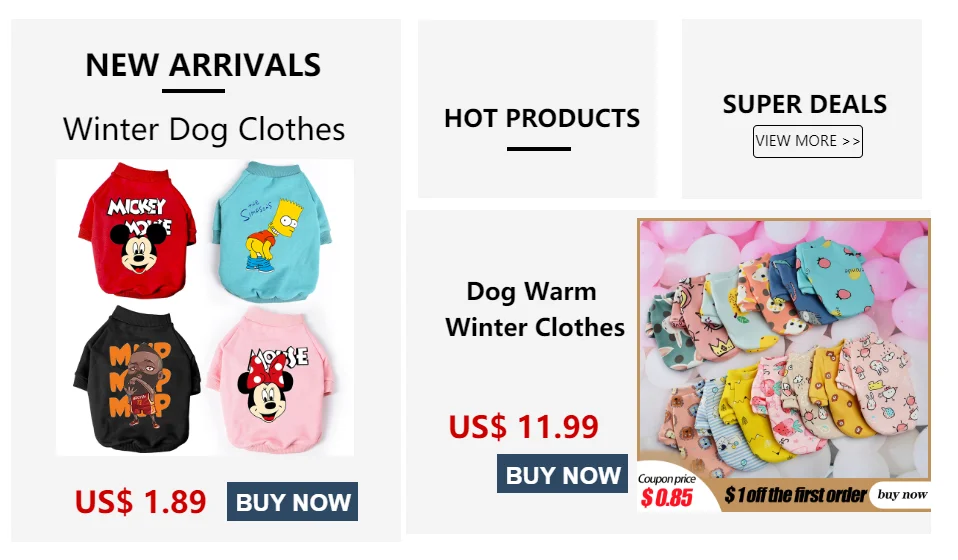Click the blue Bart Simpson dog shirt
This screenshot has height=560, width=958.
[272, 232]
